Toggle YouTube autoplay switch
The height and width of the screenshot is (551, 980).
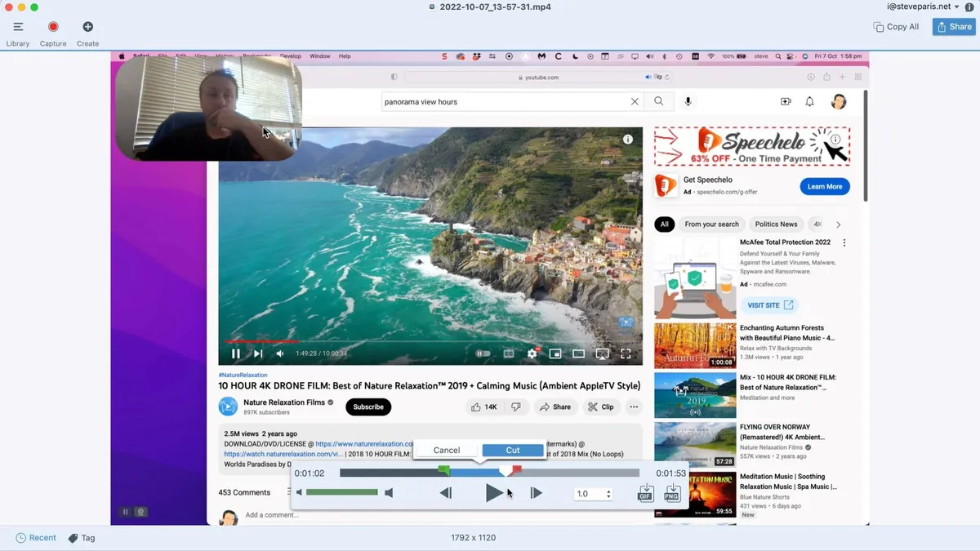483,353
